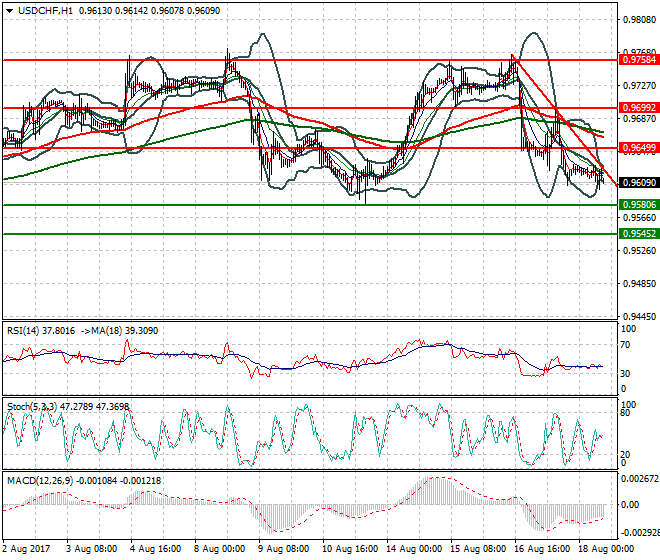
Task: Click the red 0.96499 price level tag
Action: pyautogui.click(x=638, y=148)
